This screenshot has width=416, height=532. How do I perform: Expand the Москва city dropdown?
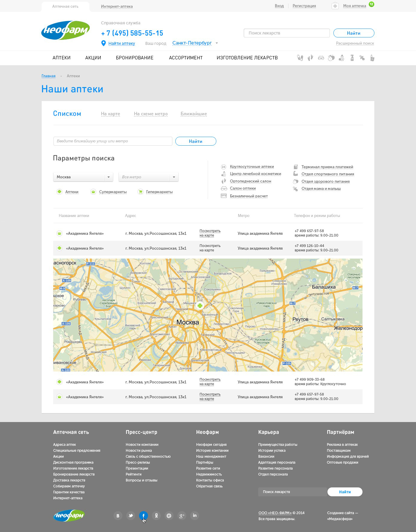83,177
